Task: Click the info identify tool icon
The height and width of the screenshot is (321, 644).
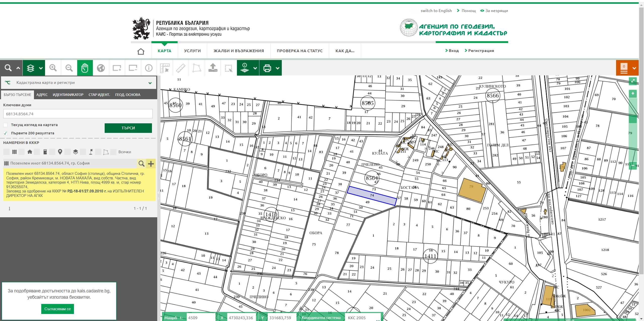Action: click(x=149, y=68)
